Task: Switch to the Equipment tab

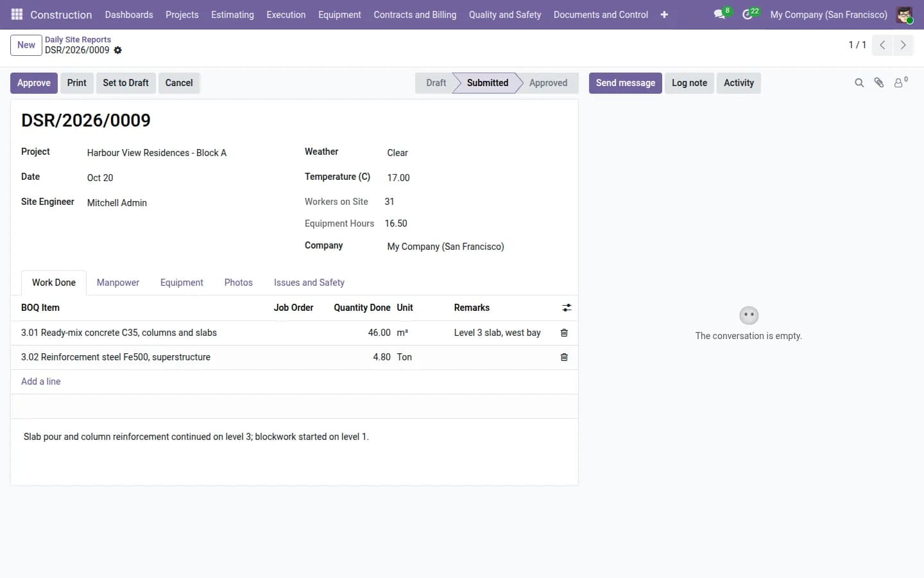Action: (182, 283)
